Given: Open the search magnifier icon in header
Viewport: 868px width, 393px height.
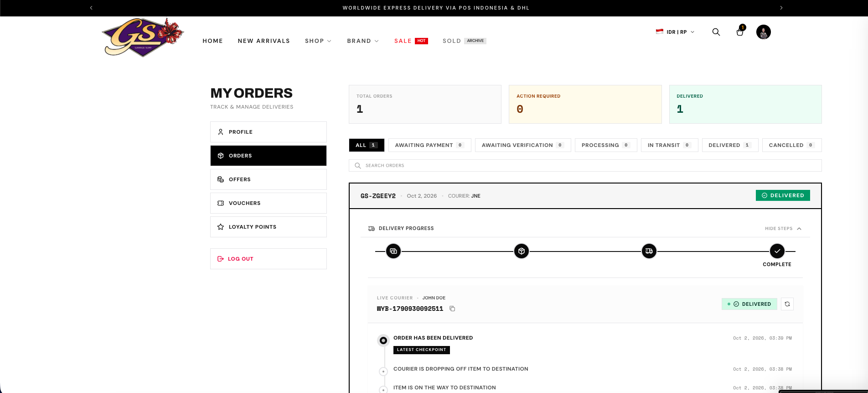Looking at the screenshot, I should click(716, 32).
